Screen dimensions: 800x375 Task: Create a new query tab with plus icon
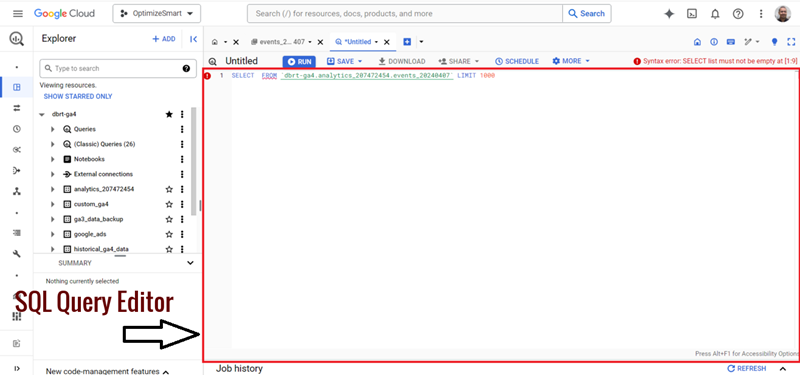click(407, 42)
